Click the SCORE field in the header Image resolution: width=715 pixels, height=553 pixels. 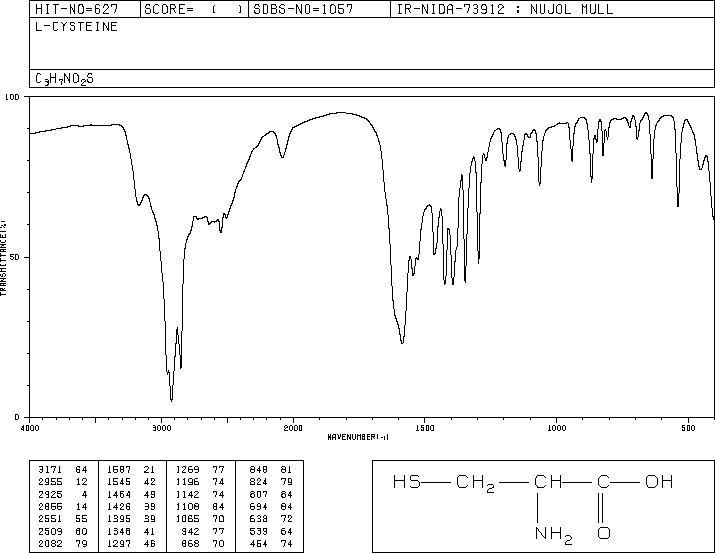point(194,9)
